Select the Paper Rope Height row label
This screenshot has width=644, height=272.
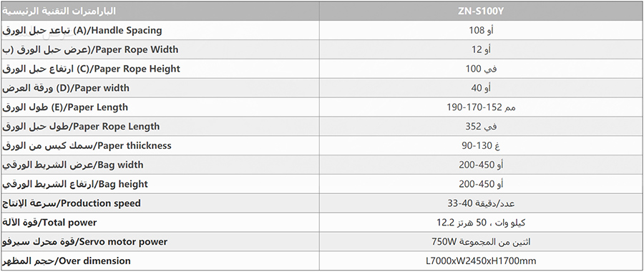(91, 69)
